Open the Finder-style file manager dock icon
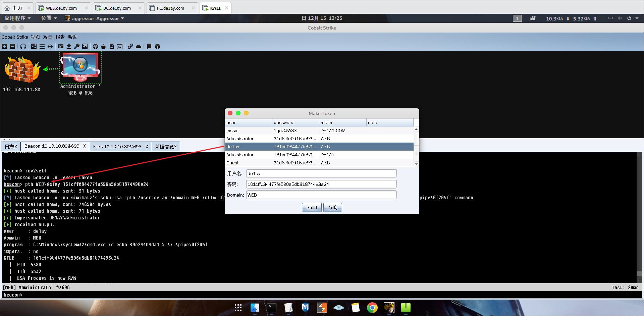 (255, 308)
